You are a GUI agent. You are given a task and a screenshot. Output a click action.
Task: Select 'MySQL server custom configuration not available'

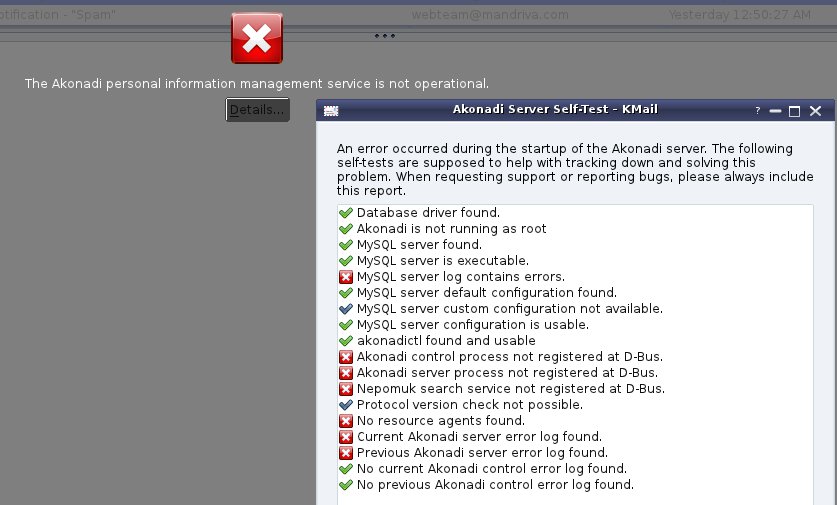coord(575,309)
